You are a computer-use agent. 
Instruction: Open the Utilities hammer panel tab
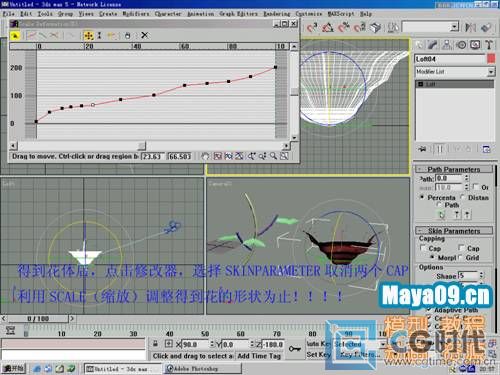click(489, 45)
